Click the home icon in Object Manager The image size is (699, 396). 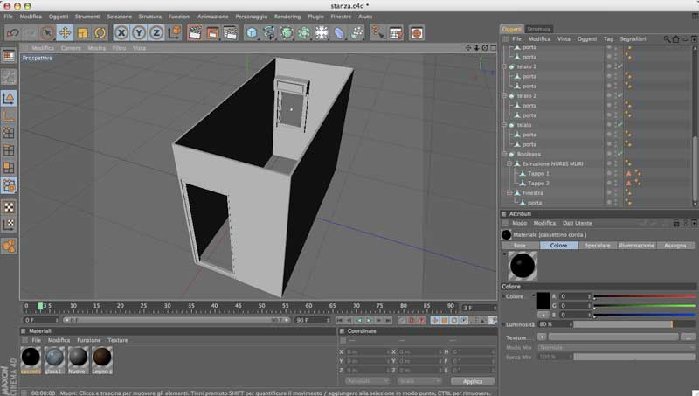coord(676,39)
